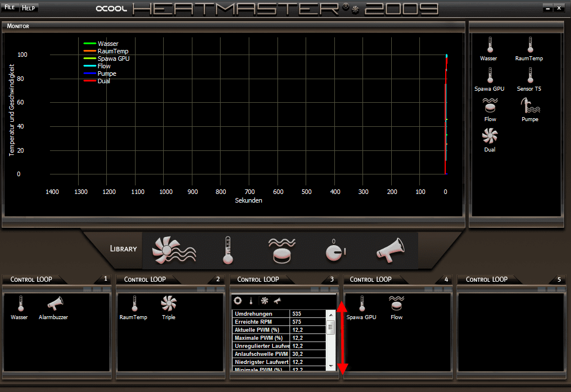Select the Anlaufschwelle PWM row label

tap(261, 354)
